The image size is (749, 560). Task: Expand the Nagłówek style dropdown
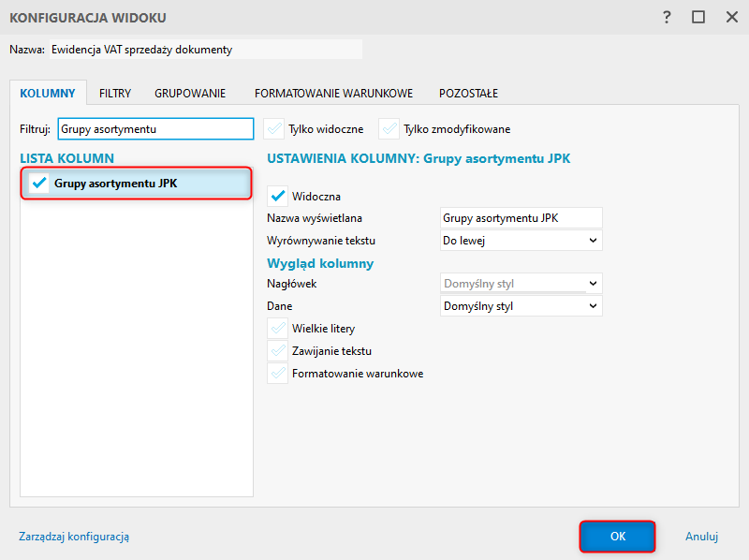pyautogui.click(x=521, y=284)
